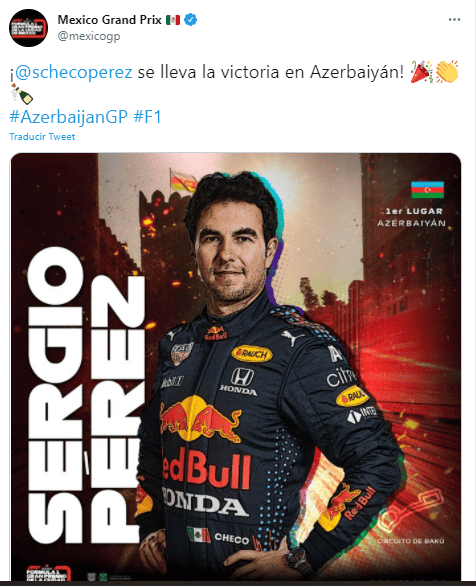Click the Mexico Grand Prix account name
Image resolution: width=476 pixels, height=586 pixels.
tap(109, 19)
